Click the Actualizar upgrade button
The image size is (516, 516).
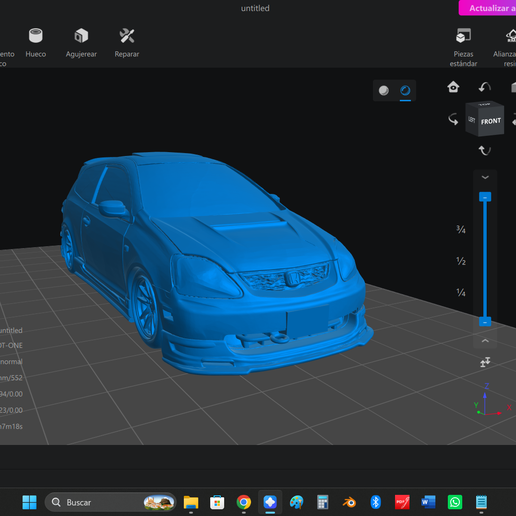click(x=487, y=8)
